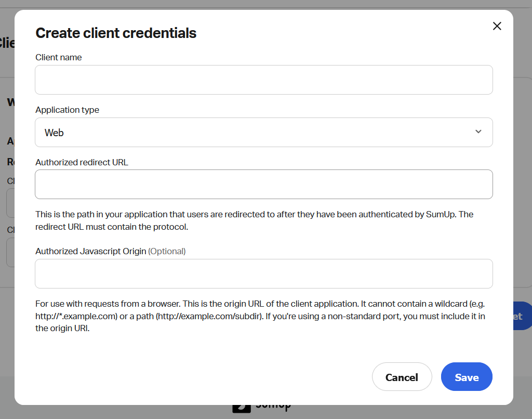Focus the Authorized Javascript Origin field
The image size is (532, 419).
(x=263, y=274)
